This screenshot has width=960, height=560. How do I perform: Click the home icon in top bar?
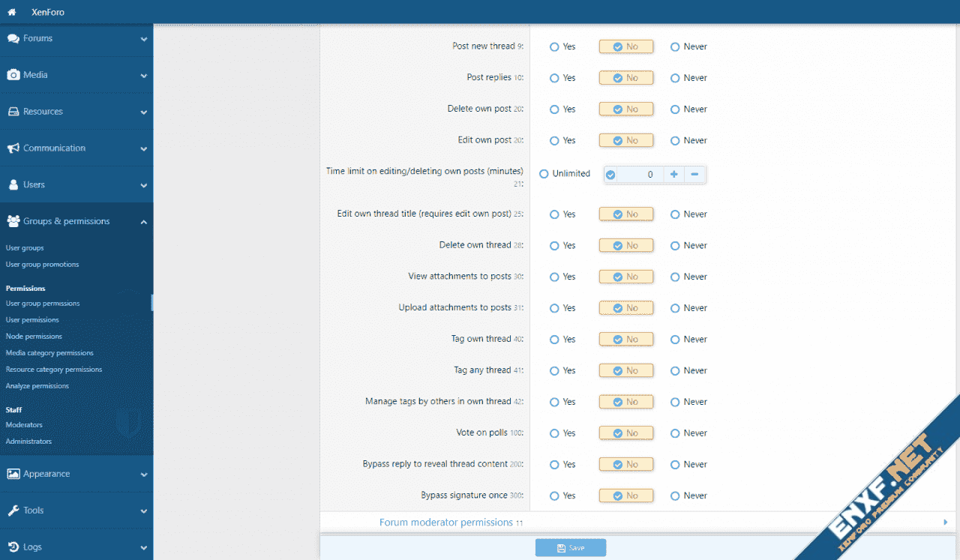12,12
